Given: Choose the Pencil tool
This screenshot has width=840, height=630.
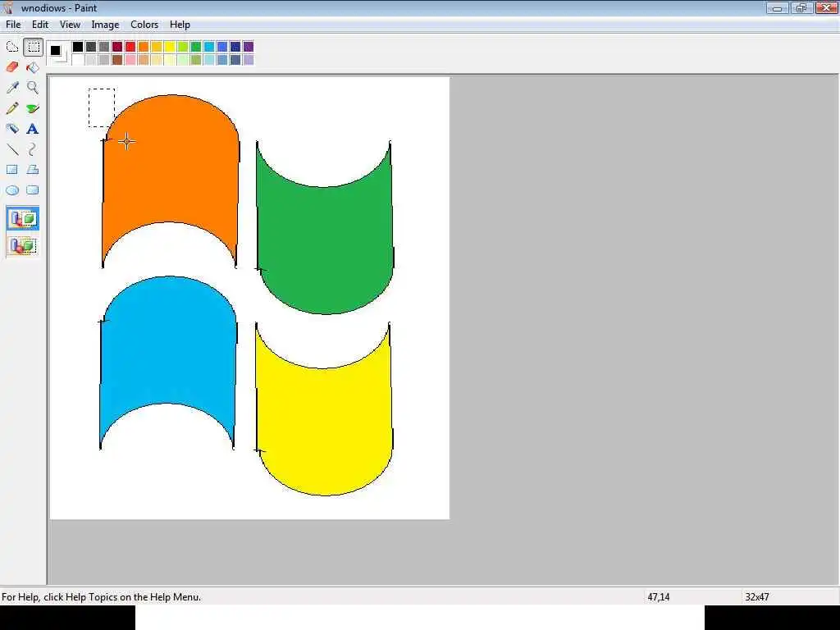Looking at the screenshot, I should tap(12, 108).
